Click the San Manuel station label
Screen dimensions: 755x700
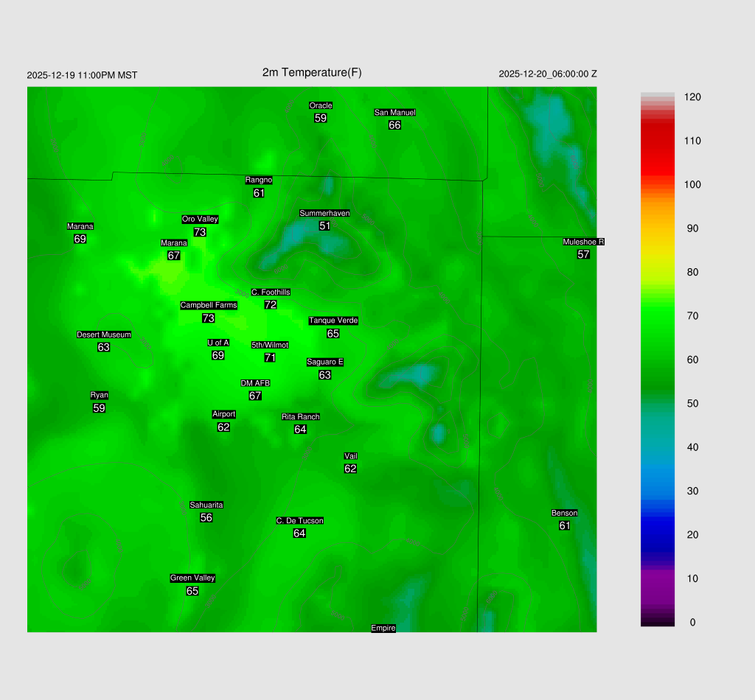pos(394,113)
